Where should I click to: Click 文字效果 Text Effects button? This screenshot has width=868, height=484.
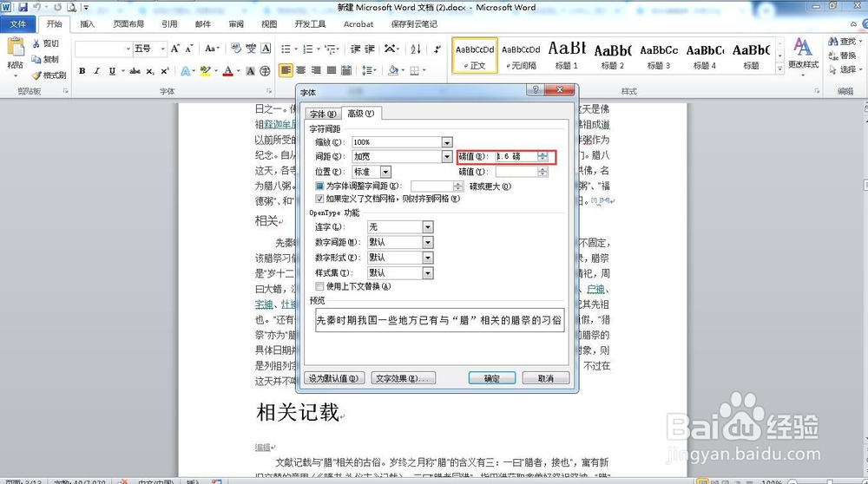tap(403, 378)
